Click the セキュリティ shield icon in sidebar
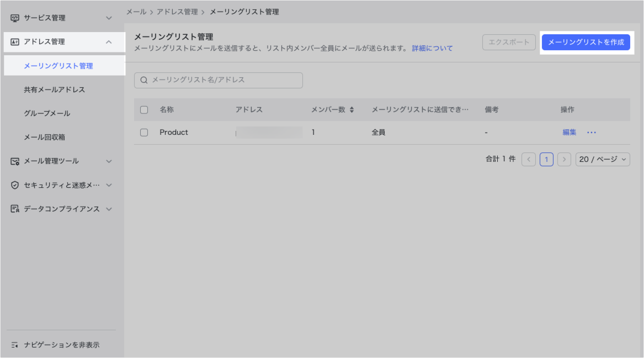644x358 pixels. 15,185
